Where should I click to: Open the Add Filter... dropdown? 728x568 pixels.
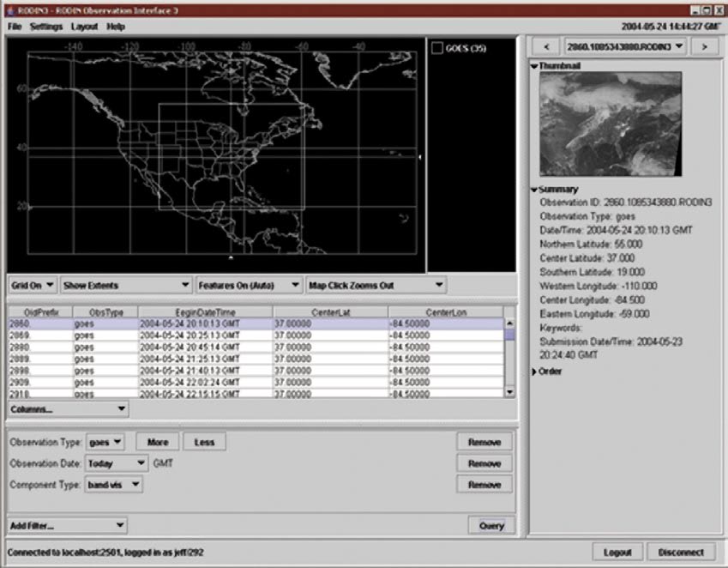click(68, 526)
